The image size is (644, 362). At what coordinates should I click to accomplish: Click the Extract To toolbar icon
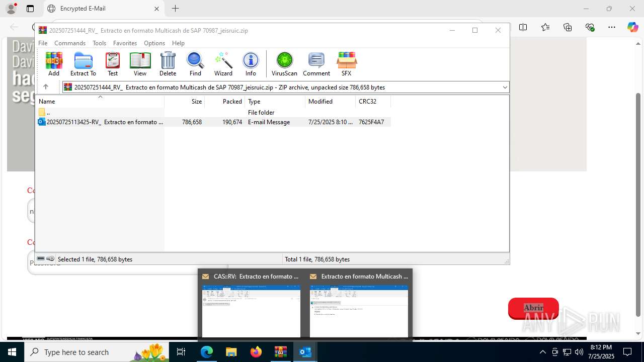point(83,64)
